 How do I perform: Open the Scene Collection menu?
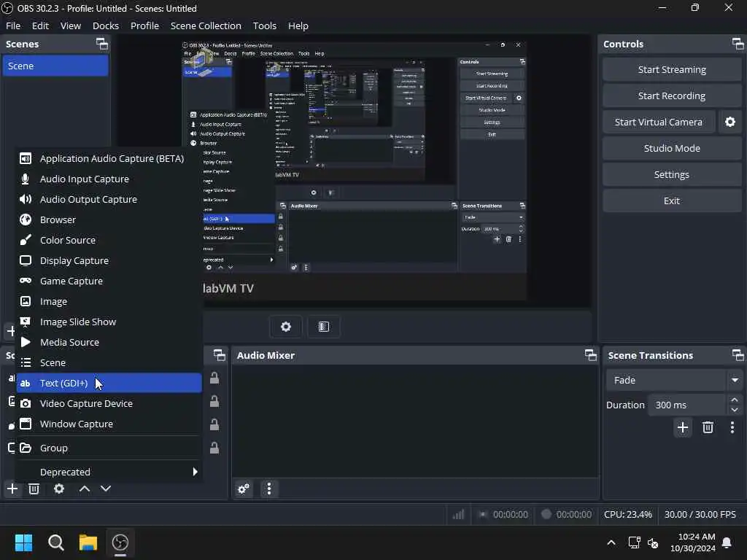coord(206,26)
